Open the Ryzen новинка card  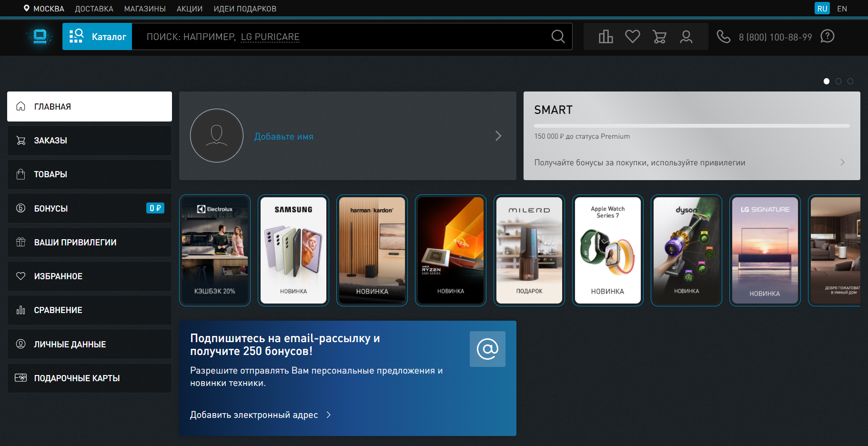pyautogui.click(x=451, y=250)
